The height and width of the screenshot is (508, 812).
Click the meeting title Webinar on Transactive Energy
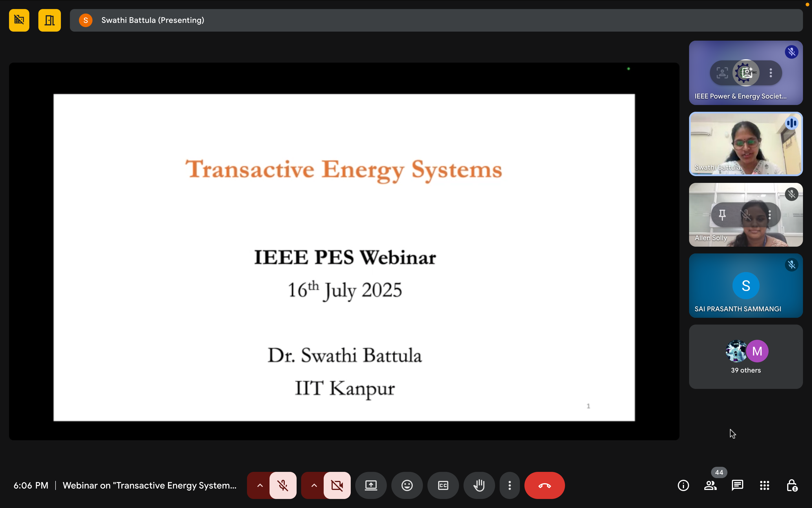149,485
